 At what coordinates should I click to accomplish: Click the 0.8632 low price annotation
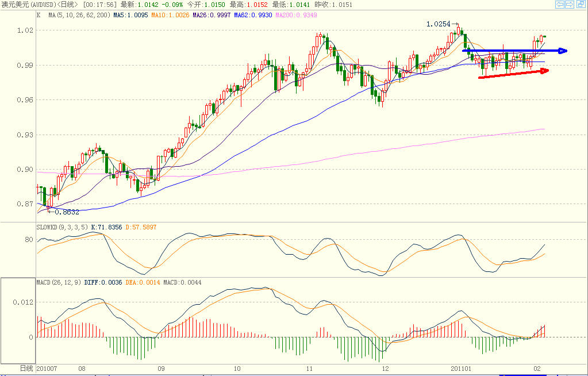[x=67, y=212]
